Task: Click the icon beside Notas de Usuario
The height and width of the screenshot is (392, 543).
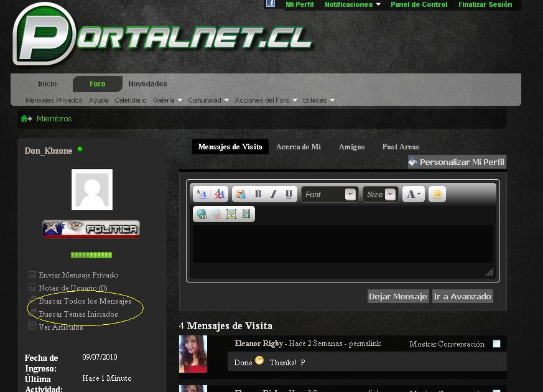Action: pyautogui.click(x=32, y=287)
